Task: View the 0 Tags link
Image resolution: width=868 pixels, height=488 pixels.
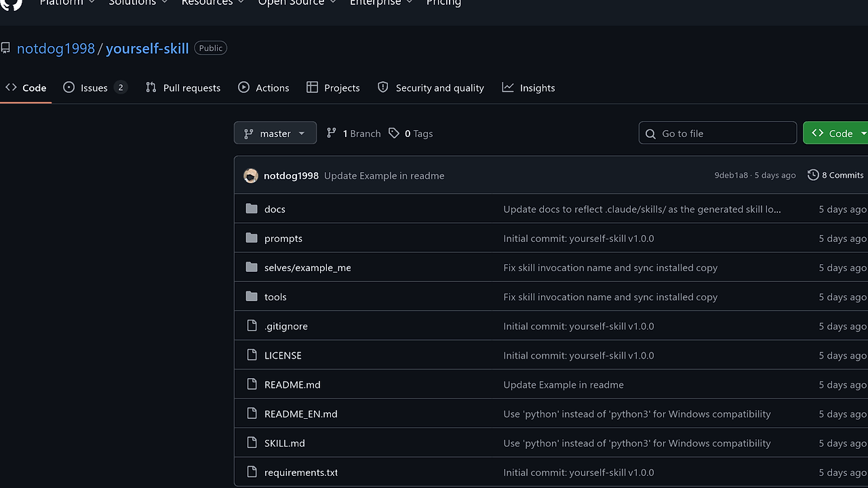Action: point(410,134)
